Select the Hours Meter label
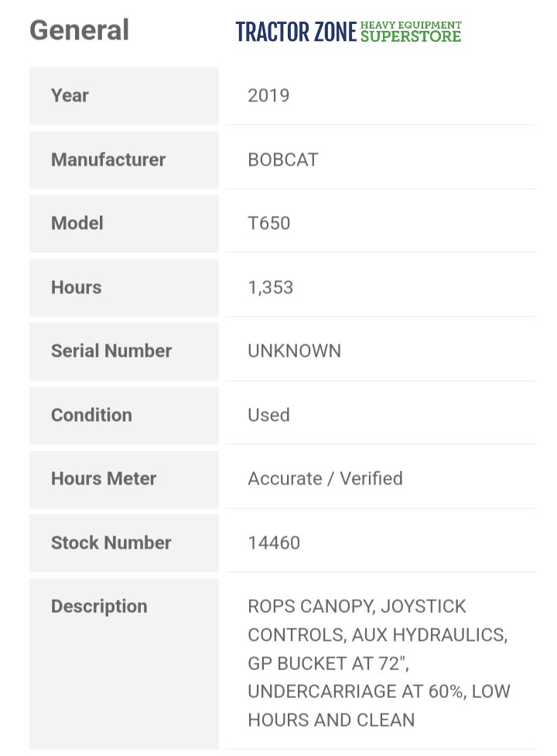The image size is (557, 756). 104,479
